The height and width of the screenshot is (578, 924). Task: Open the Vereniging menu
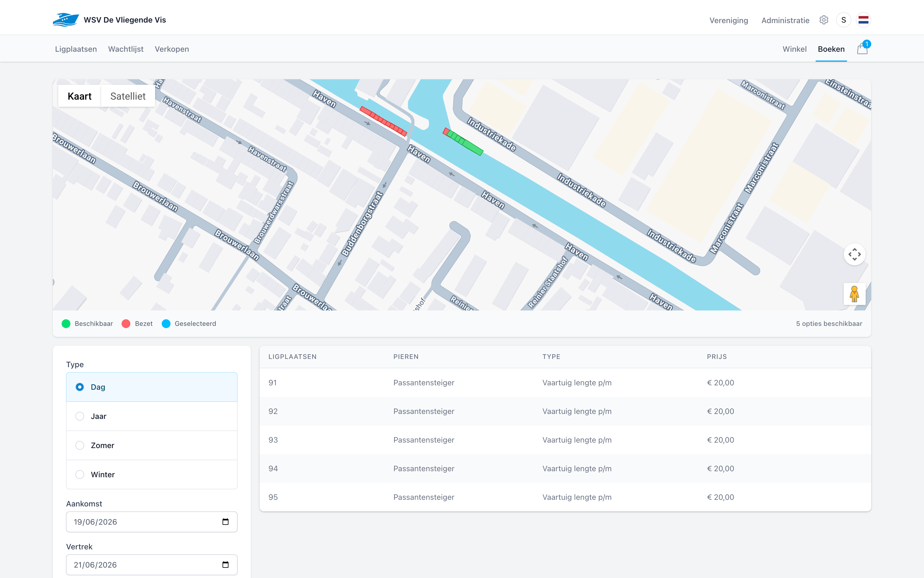point(728,20)
